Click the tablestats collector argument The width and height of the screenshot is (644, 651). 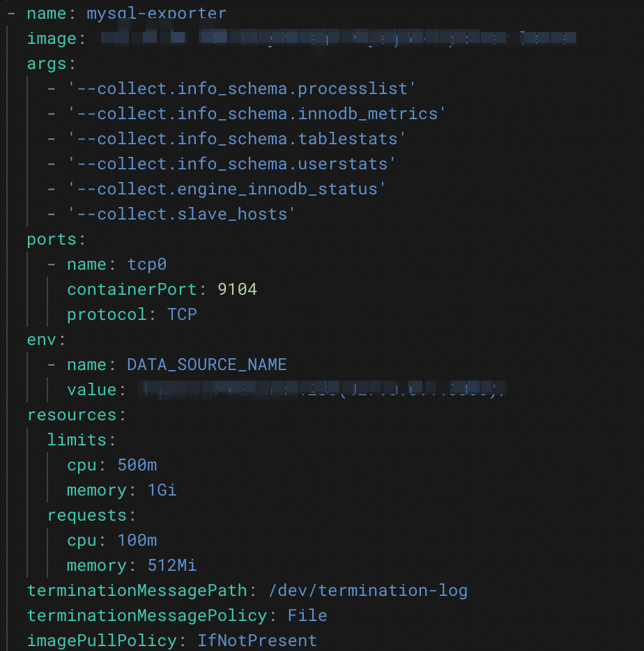click(x=237, y=139)
